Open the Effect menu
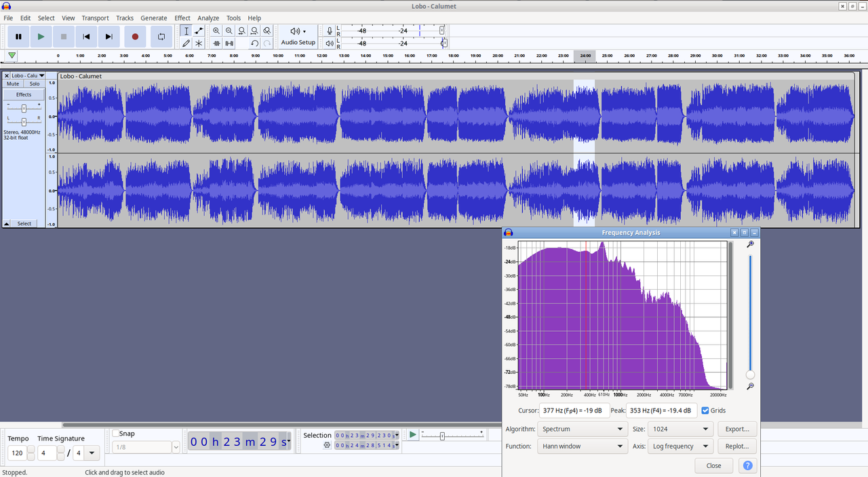868x477 pixels. (x=182, y=18)
